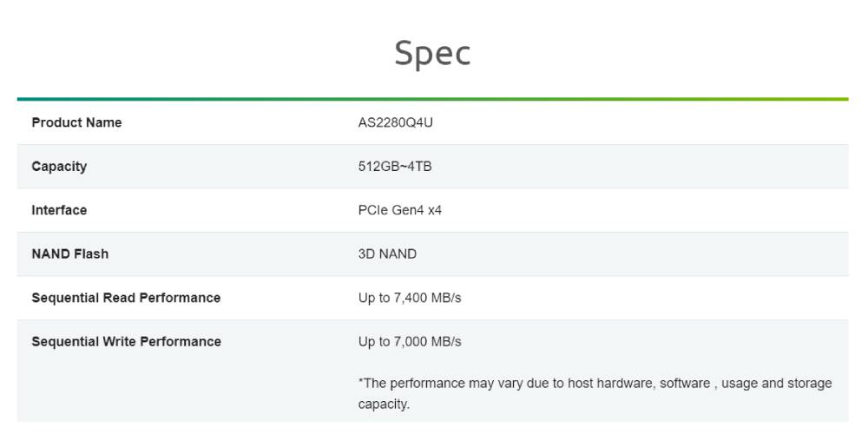Click the "Up to 7,400 MB/s" value
868x434 pixels.
coord(410,298)
